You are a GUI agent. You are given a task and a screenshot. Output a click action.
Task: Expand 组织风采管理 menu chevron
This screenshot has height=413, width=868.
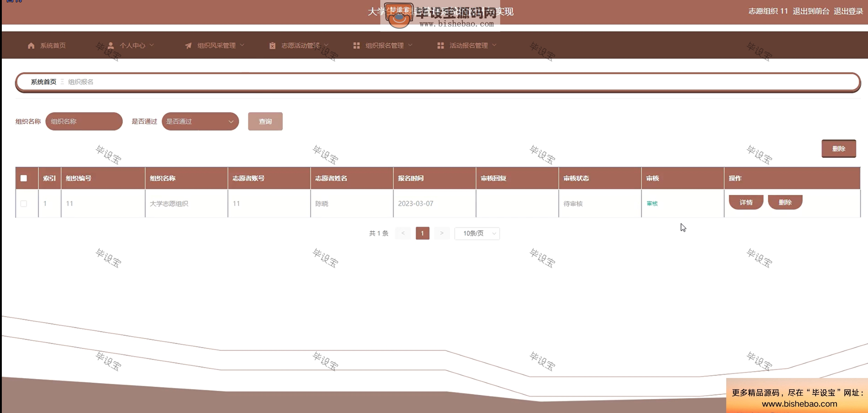pyautogui.click(x=242, y=45)
